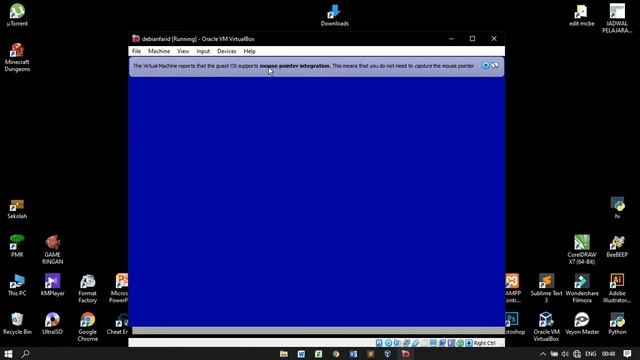Select the Format Factory desktop icon

[x=87, y=288]
